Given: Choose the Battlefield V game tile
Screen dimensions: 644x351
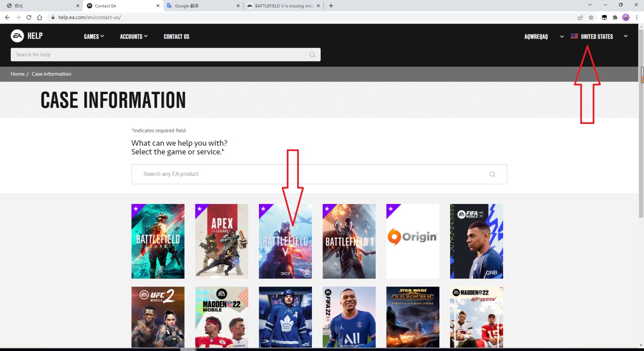Looking at the screenshot, I should [x=285, y=241].
